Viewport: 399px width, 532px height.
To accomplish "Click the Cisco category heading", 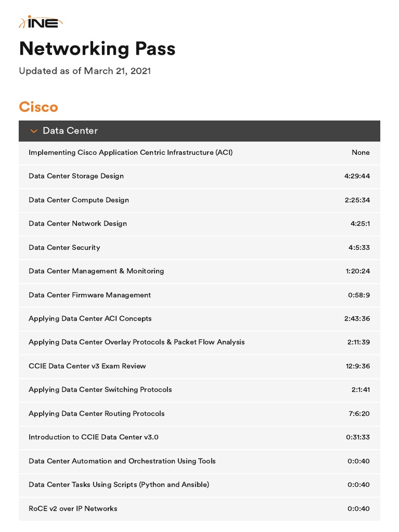I will 38,107.
